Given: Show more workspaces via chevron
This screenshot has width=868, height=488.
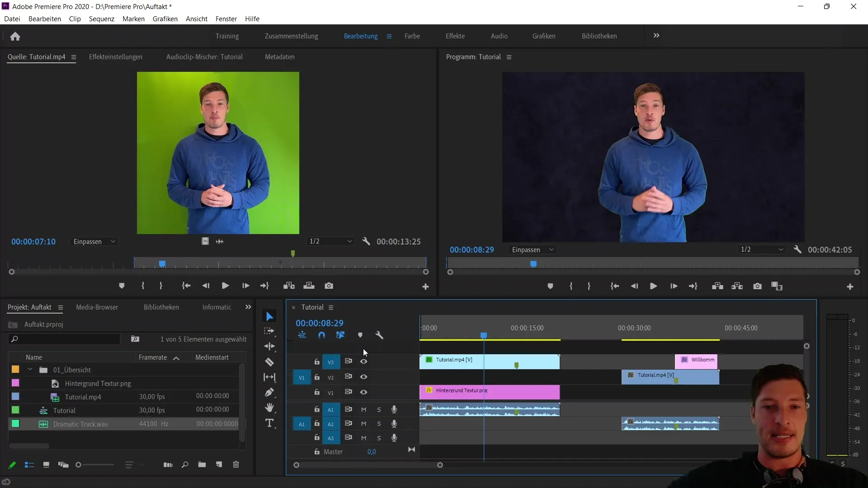Looking at the screenshot, I should (656, 36).
